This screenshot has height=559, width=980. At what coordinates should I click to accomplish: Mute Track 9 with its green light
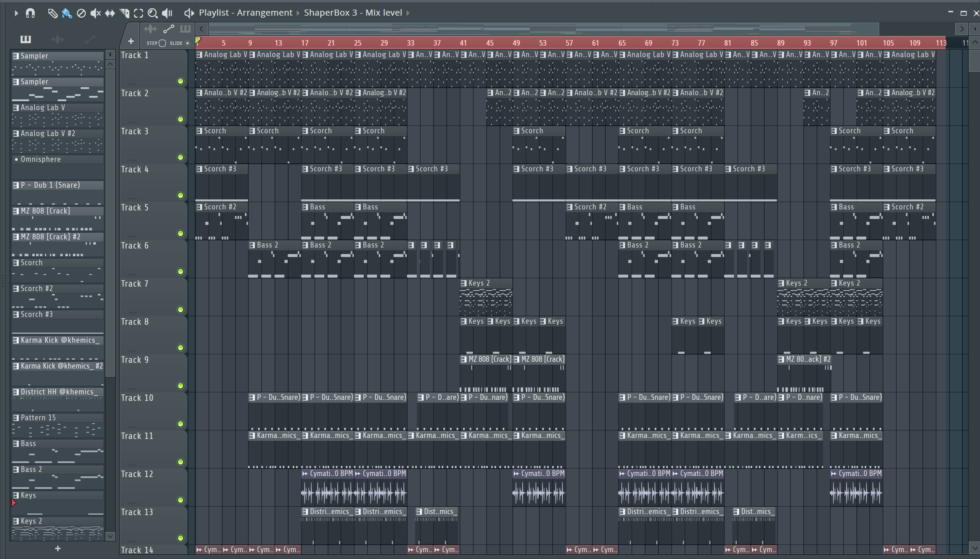click(x=180, y=386)
